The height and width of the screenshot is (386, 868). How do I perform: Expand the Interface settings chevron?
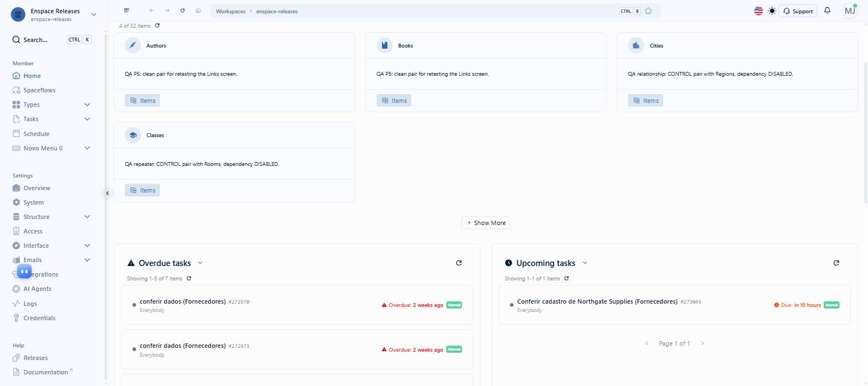click(87, 246)
